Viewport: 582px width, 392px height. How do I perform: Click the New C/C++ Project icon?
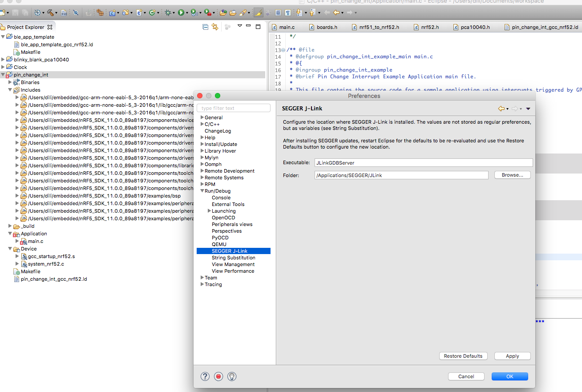pyautogui.click(x=112, y=13)
